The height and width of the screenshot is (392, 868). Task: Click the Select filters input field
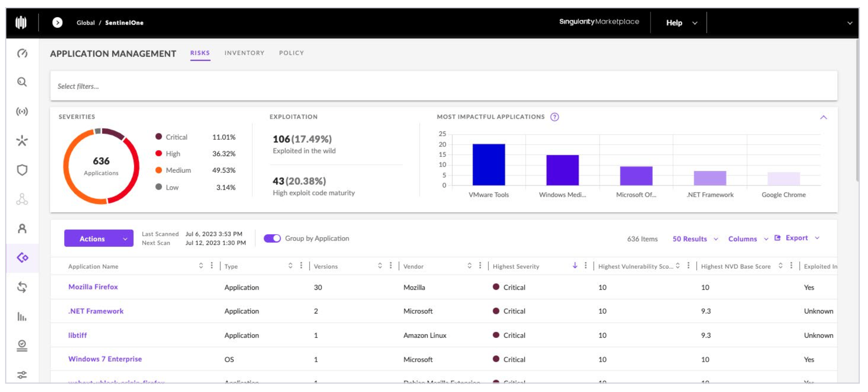coord(444,86)
